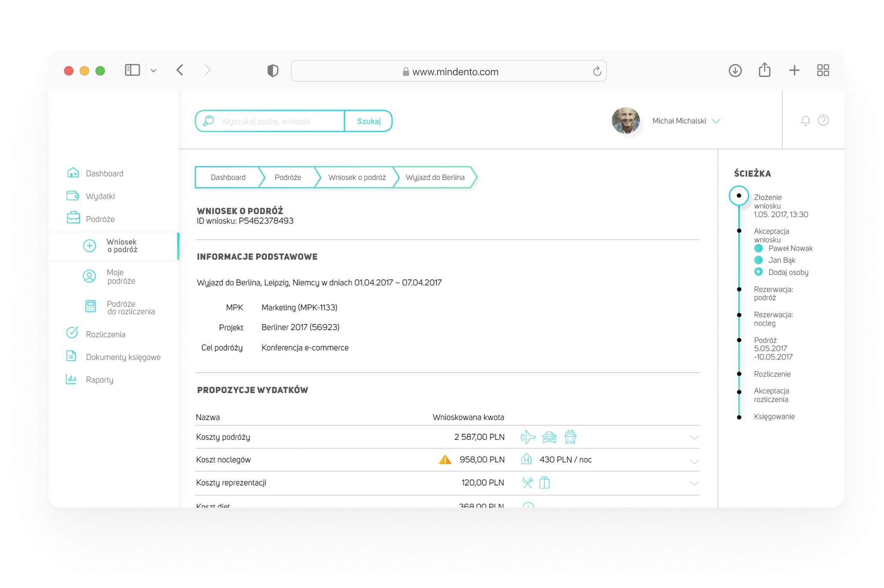Open Michał Michalski user dropdown
This screenshot has height=588, width=884.
(x=715, y=121)
